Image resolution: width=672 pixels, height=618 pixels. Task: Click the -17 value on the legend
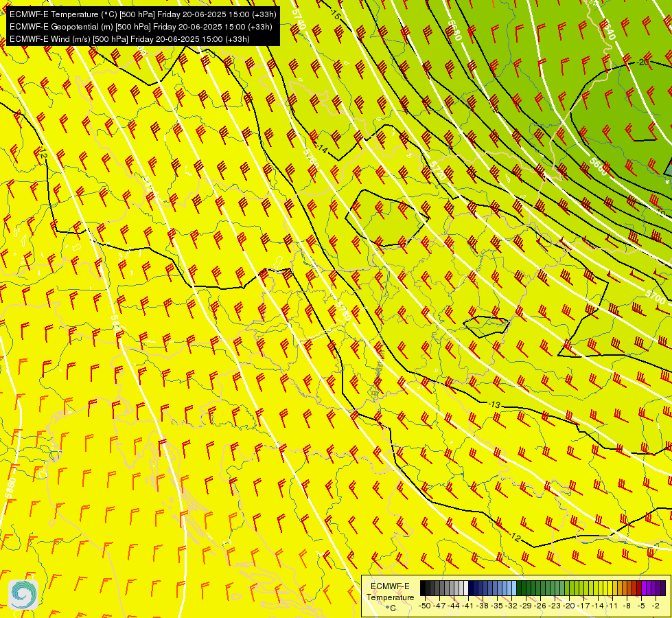pyautogui.click(x=584, y=606)
